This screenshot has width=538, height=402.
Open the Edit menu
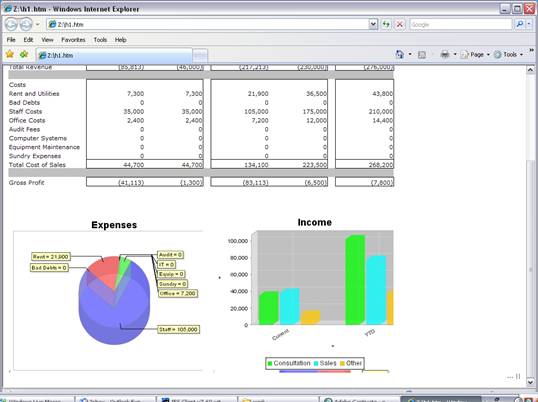point(28,40)
